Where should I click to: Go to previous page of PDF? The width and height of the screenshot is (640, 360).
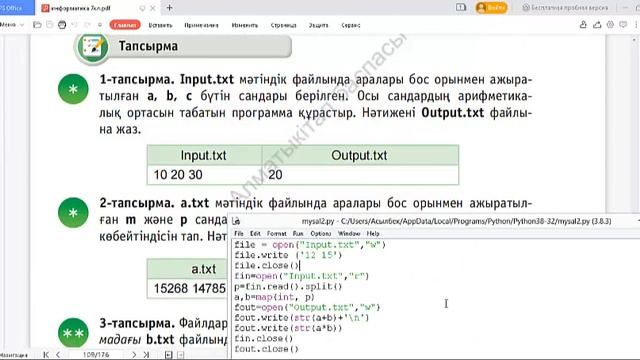pos(58,355)
